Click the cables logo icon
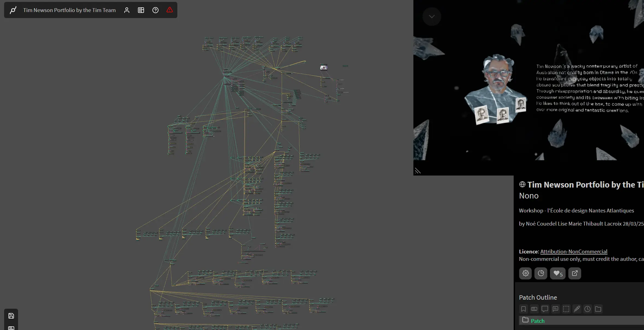Viewport: 644px width, 330px height. [13, 10]
